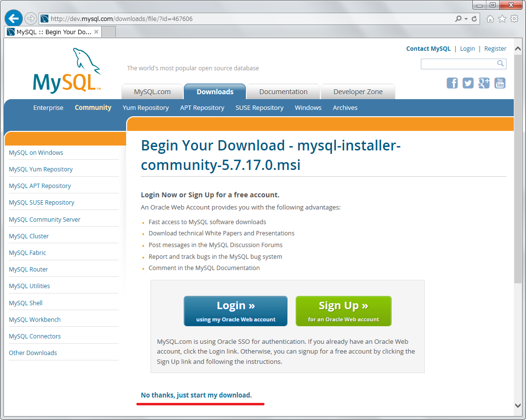Open the browser Favorites star icon

coord(502,19)
